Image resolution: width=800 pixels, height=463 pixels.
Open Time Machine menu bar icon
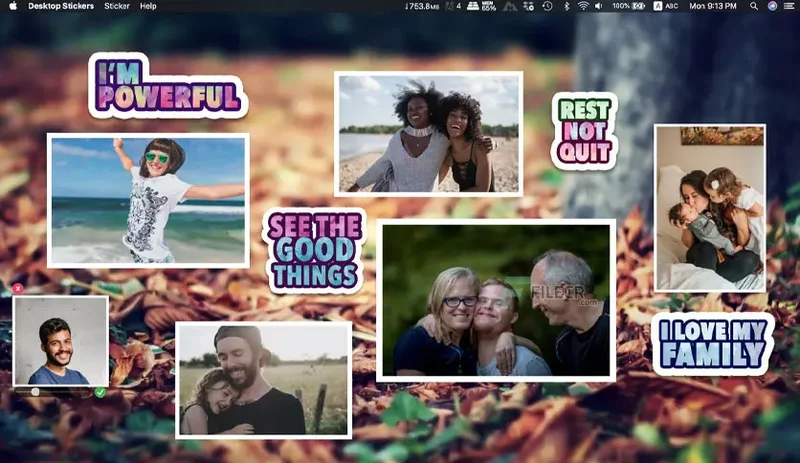[x=547, y=6]
